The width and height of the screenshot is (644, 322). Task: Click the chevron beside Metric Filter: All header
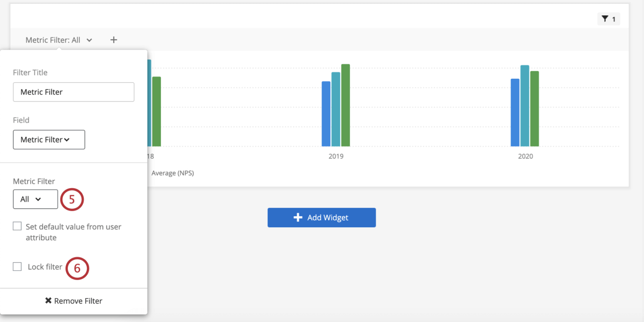(x=89, y=40)
